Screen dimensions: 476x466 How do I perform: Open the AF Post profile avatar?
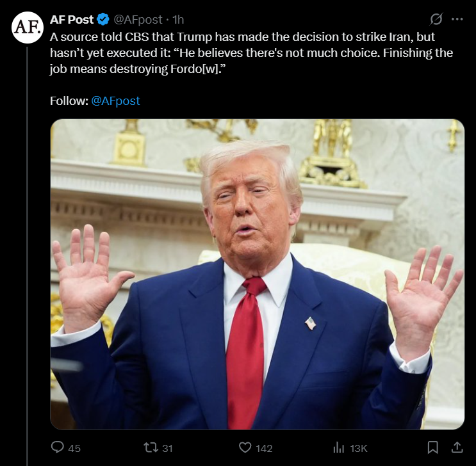tap(28, 28)
